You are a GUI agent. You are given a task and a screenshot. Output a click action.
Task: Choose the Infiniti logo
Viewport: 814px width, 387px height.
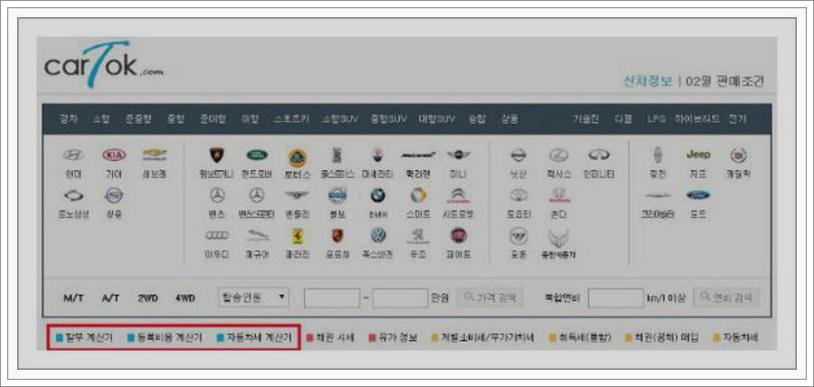point(599,155)
